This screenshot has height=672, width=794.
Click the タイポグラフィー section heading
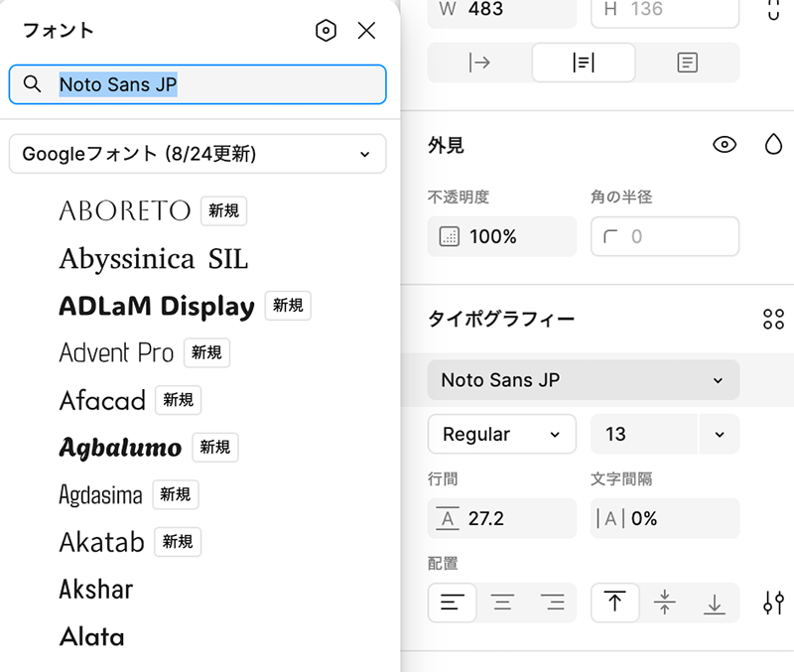tap(501, 319)
